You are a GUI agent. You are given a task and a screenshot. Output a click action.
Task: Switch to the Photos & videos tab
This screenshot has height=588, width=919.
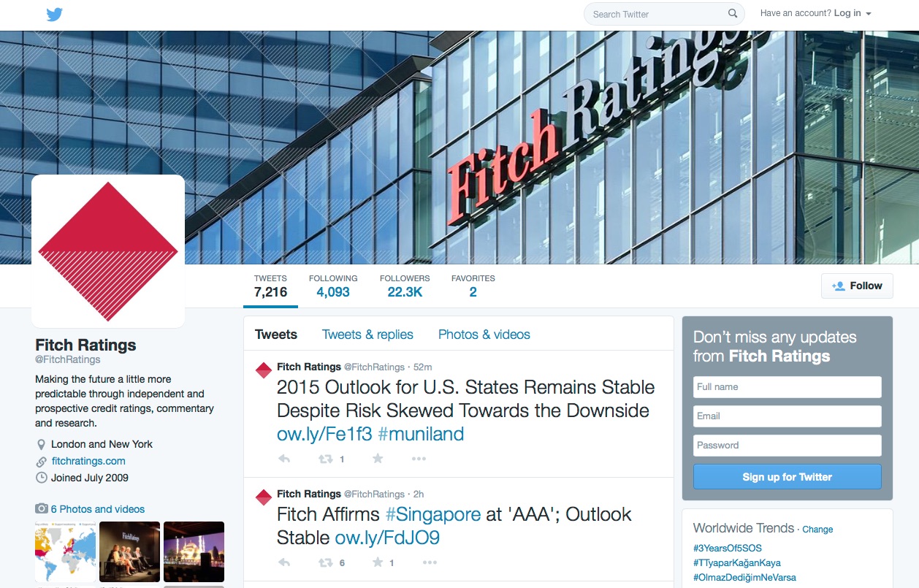click(484, 335)
